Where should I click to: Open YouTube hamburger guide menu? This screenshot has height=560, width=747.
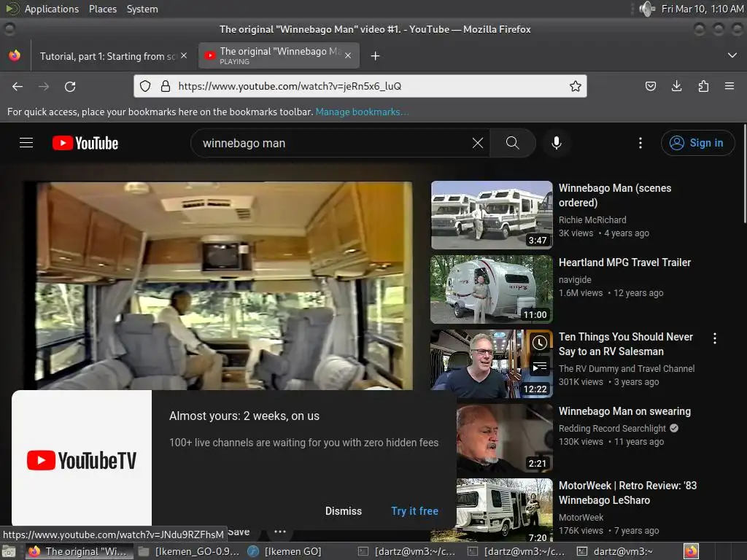(x=26, y=143)
